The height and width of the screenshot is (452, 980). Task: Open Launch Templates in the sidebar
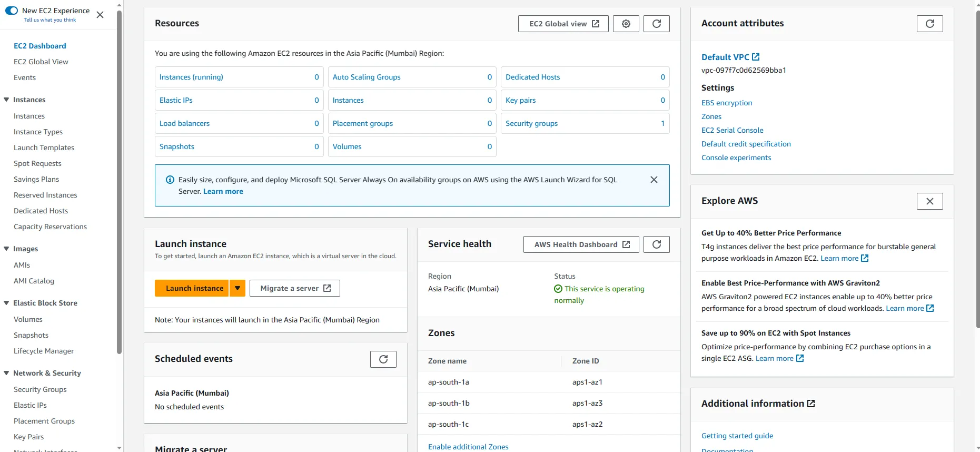click(44, 148)
